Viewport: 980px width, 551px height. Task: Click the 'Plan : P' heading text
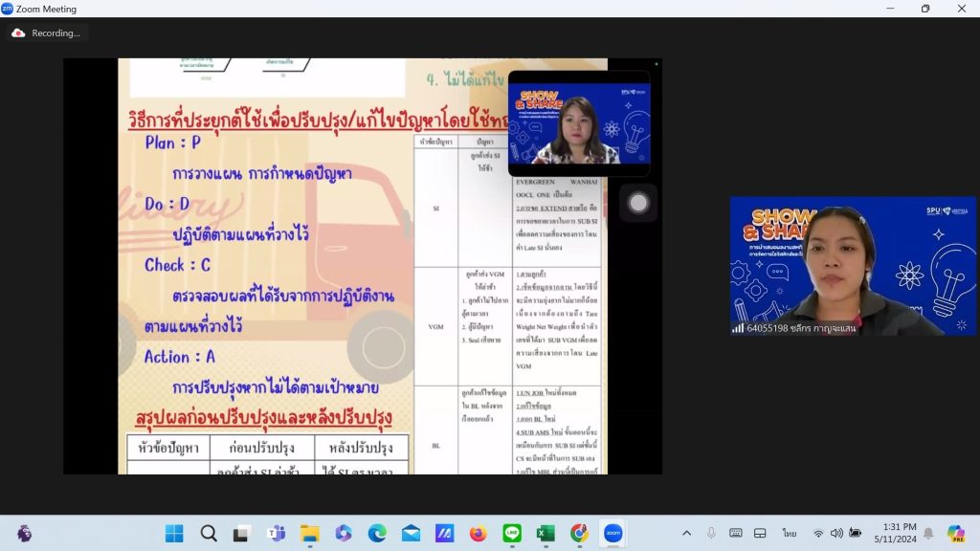click(x=172, y=143)
